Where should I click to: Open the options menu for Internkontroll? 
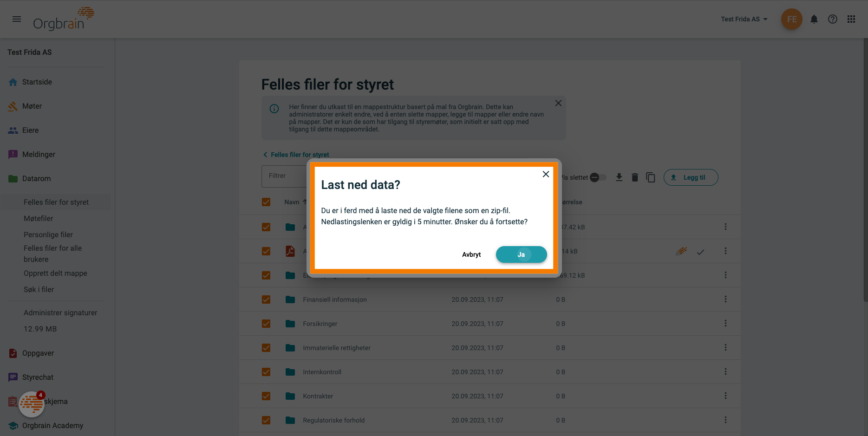tap(725, 372)
